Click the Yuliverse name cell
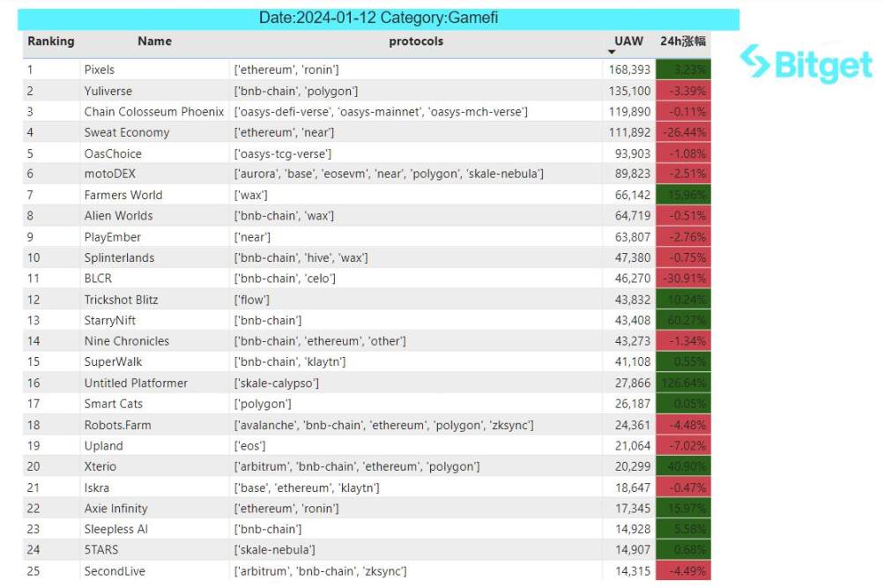The height and width of the screenshot is (588, 884). tap(108, 91)
